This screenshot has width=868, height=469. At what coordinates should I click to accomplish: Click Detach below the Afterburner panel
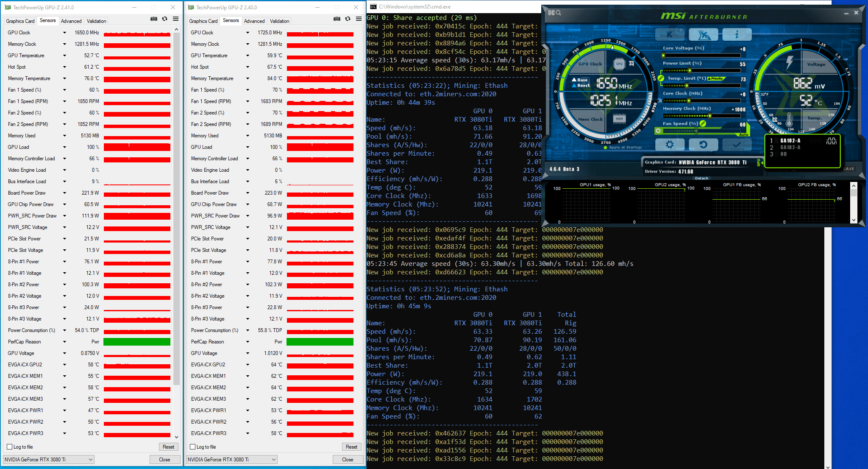(x=701, y=178)
